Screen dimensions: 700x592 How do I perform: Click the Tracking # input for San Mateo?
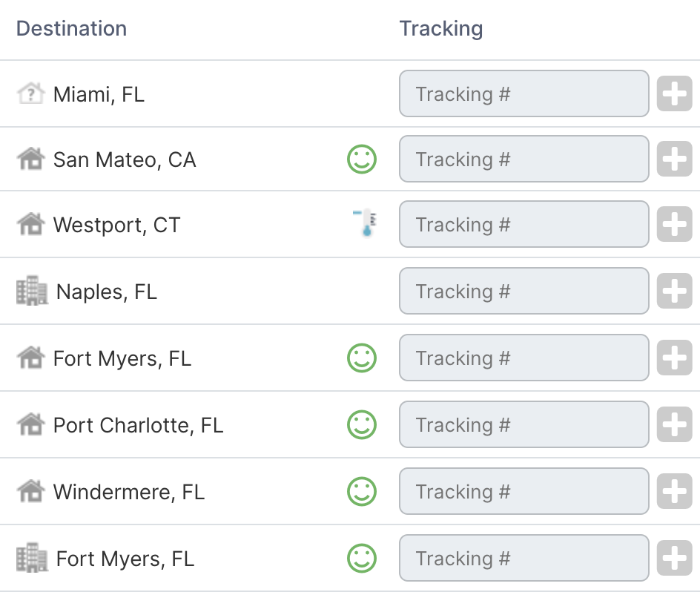[x=524, y=159]
